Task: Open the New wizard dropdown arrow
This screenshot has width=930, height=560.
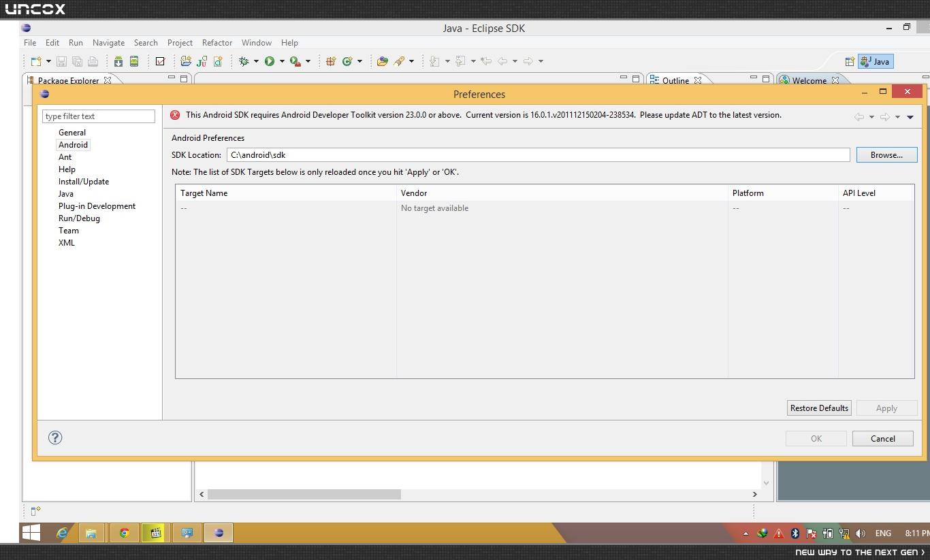Action: (48, 61)
